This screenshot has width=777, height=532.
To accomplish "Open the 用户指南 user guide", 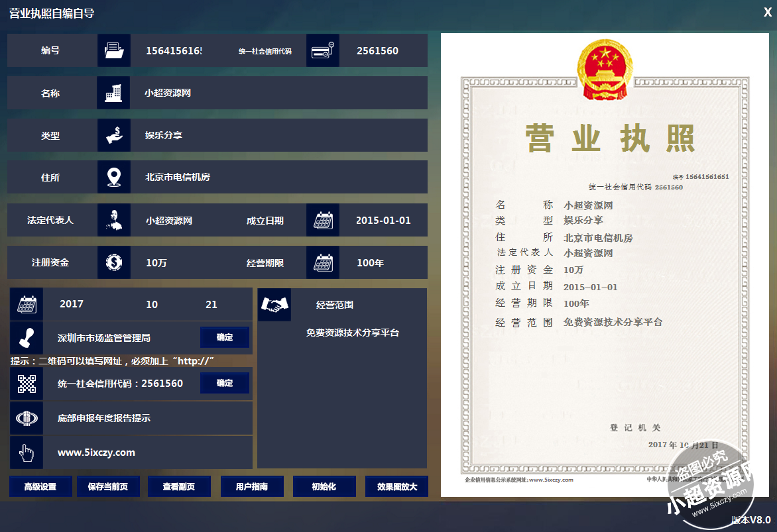I will pyautogui.click(x=252, y=486).
